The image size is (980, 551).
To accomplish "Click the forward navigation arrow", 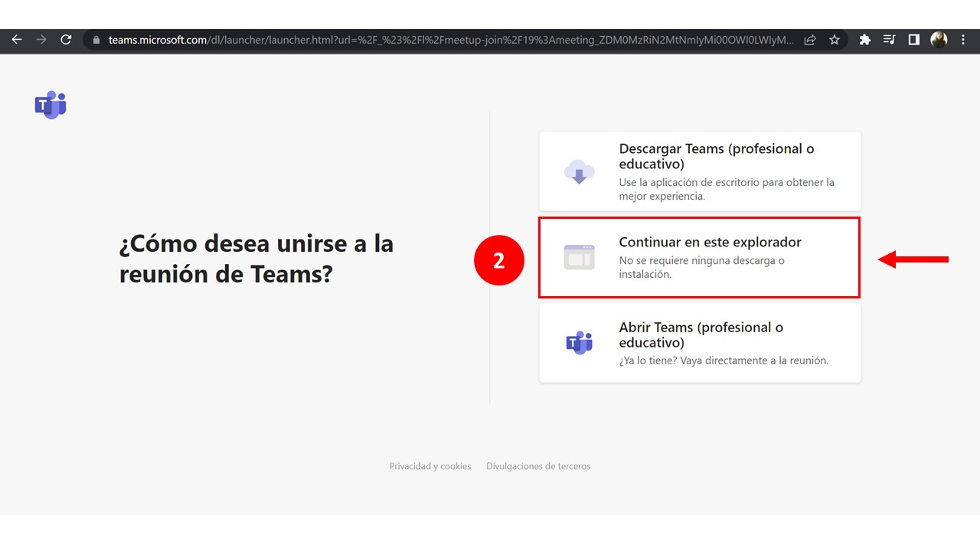I will pos(41,40).
